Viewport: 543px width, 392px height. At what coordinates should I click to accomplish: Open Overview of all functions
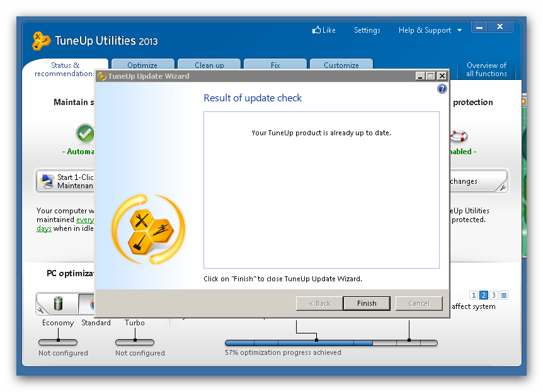pyautogui.click(x=486, y=69)
